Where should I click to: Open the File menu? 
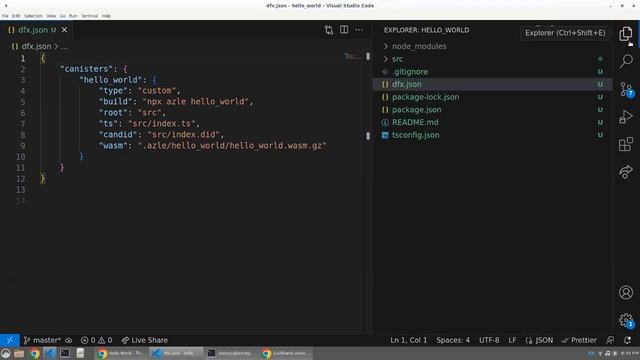[5, 16]
